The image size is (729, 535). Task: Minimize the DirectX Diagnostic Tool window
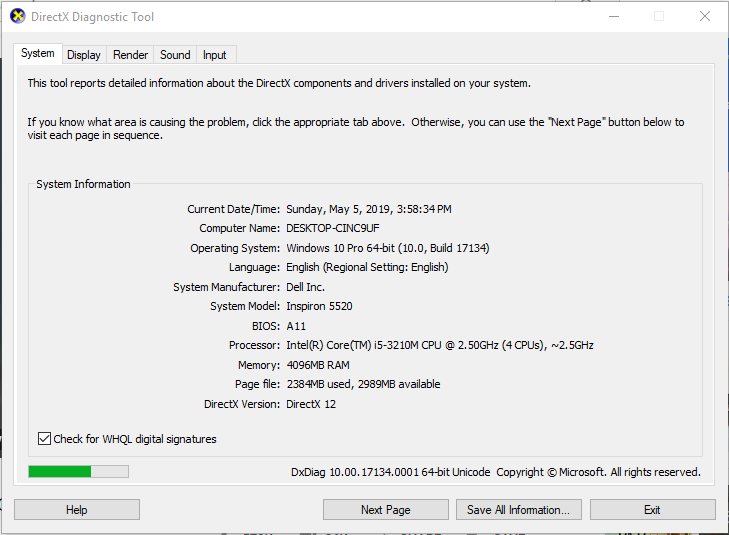[x=612, y=17]
